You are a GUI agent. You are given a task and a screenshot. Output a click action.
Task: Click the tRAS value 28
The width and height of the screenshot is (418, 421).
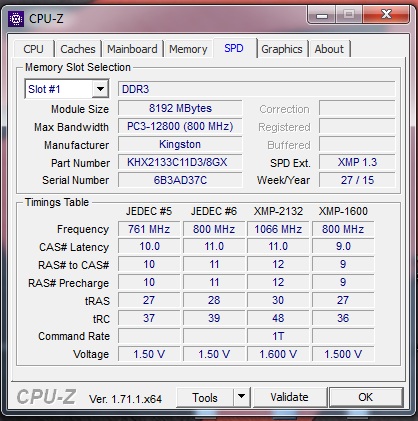coord(214,300)
